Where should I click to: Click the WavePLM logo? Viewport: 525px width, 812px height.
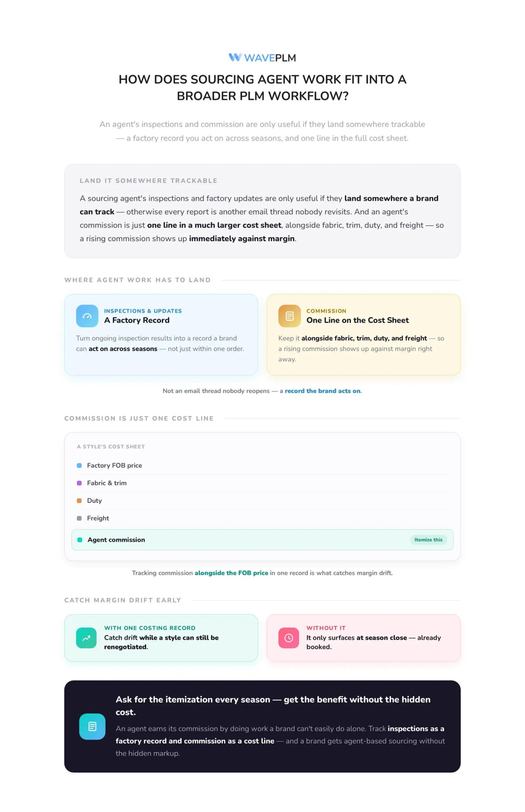coord(262,58)
